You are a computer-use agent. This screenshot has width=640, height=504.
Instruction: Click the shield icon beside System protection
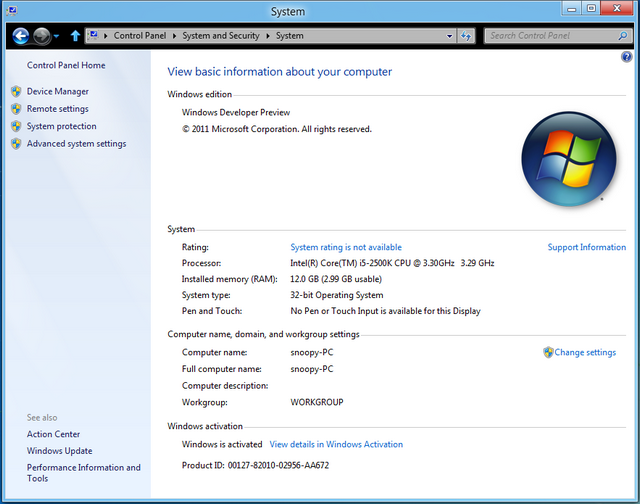pos(16,126)
